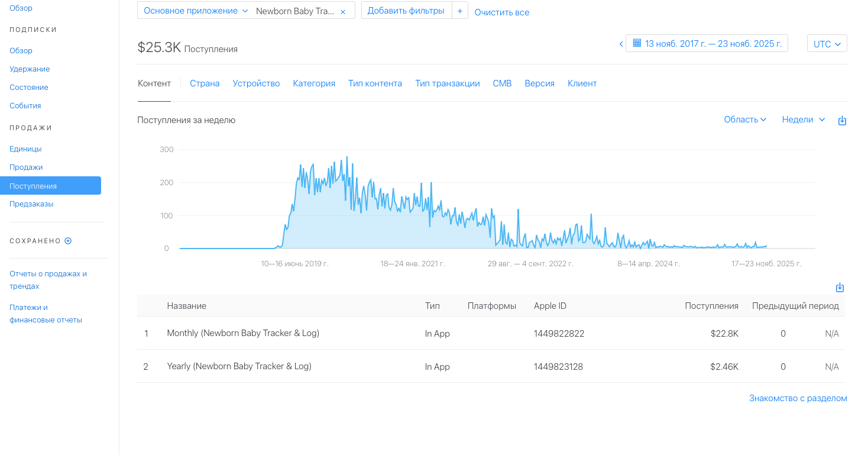Click the 17—23 нояб. 2025 г. axis label
This screenshot has width=868, height=455.
tap(766, 264)
